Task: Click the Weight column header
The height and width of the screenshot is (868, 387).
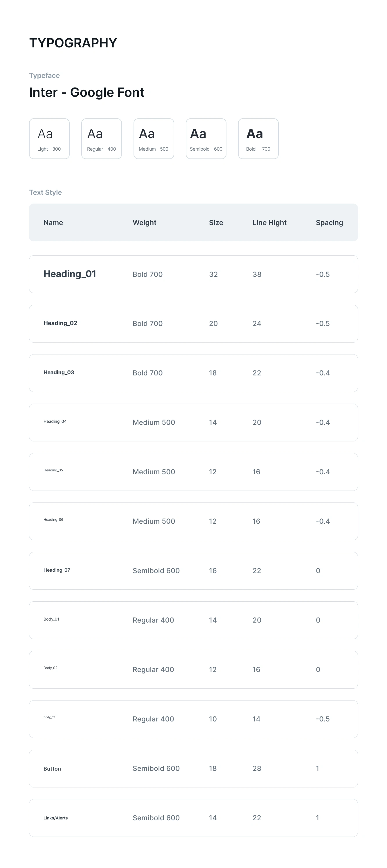Action: click(144, 222)
